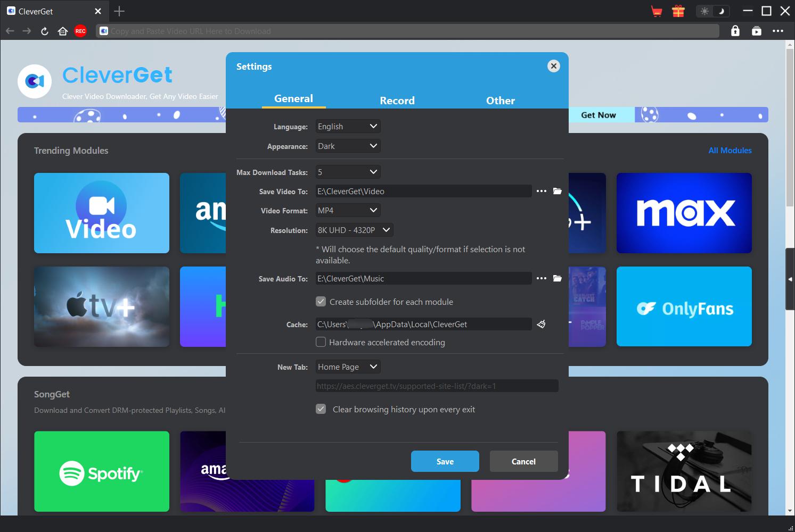Go back with the back arrow

(10, 31)
